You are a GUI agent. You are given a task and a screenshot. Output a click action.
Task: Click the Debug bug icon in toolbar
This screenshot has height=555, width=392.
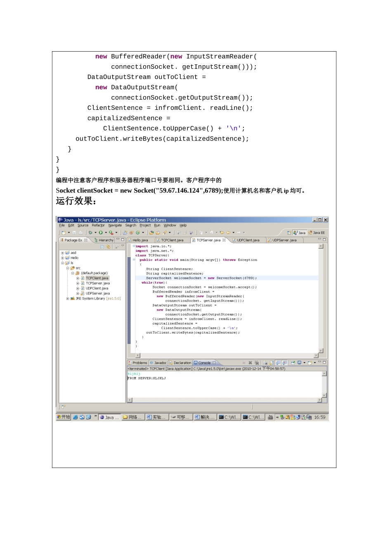click(90, 232)
